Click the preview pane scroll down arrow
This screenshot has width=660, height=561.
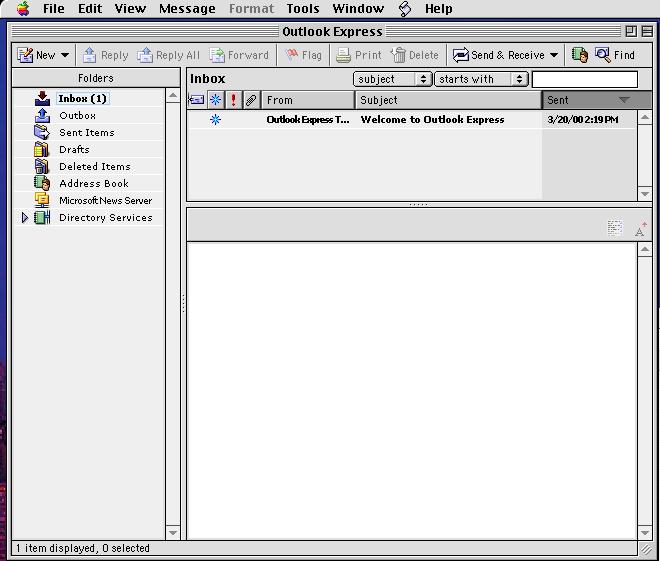[x=645, y=532]
